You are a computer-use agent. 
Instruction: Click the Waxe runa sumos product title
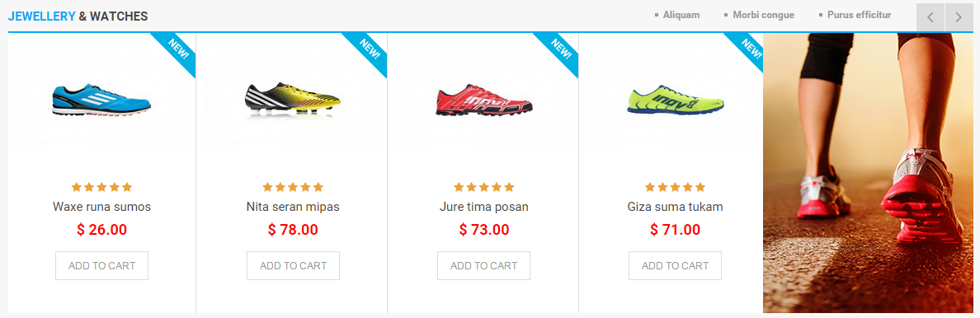pos(101,207)
